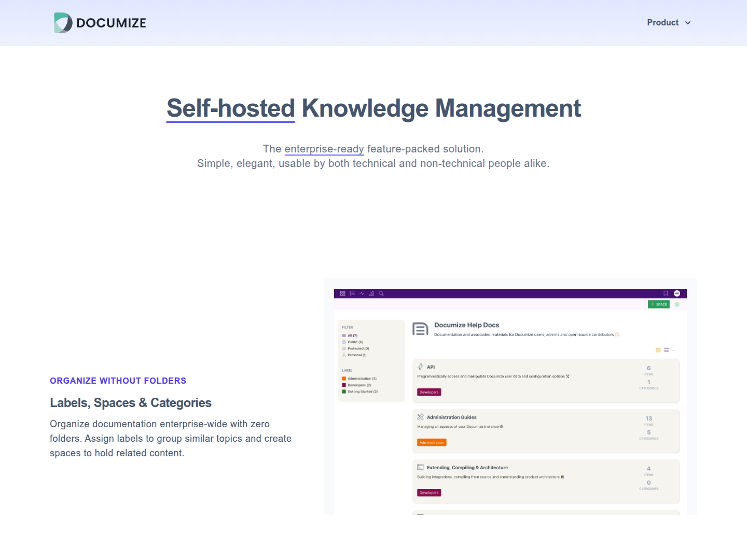This screenshot has height=560, width=747.
Task: Switch to the list view lines icon
Action: pos(667,351)
